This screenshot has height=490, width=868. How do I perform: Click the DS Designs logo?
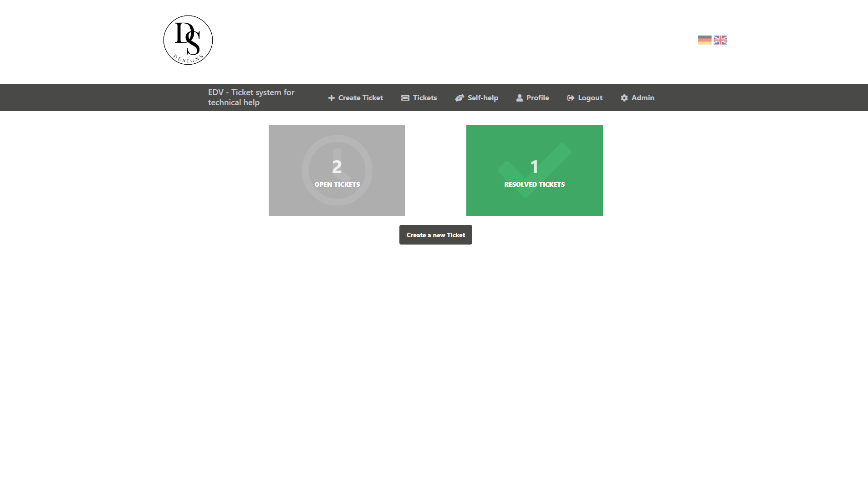[x=188, y=40]
